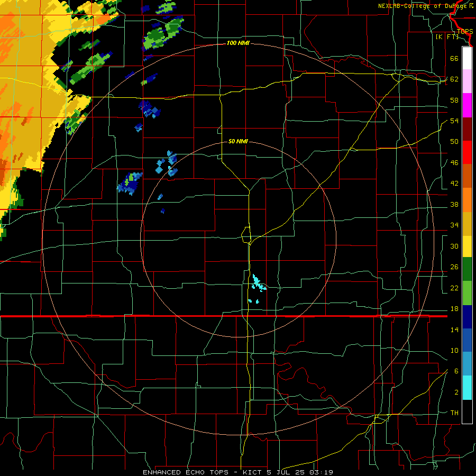Image resolution: width=476 pixels, height=476 pixels.
Task: Select the light green legend swatch
Action: tap(467, 293)
